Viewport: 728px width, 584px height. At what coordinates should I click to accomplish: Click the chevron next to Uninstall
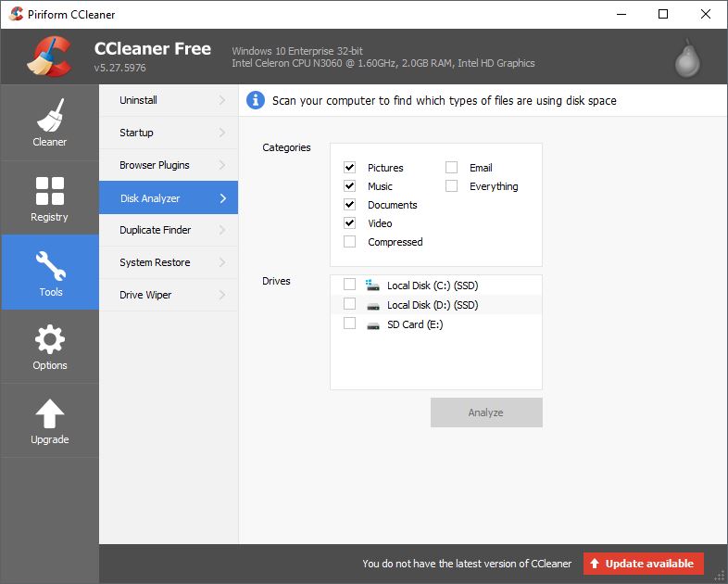coord(222,100)
